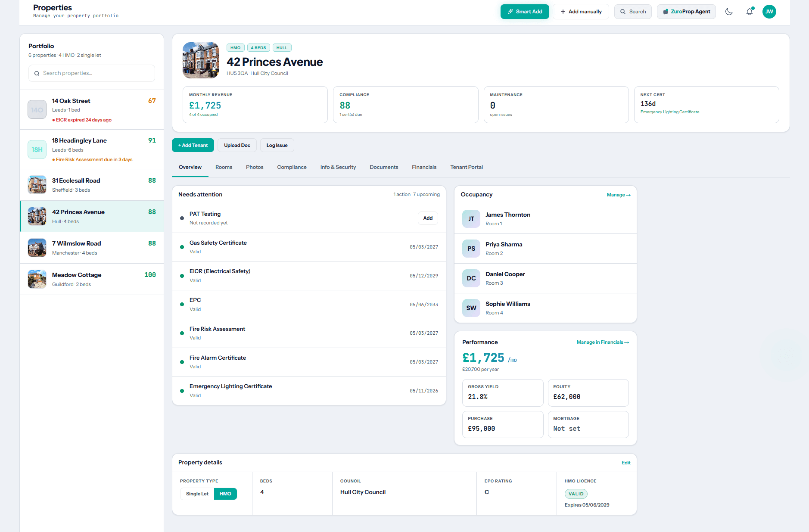Click 18H placeholder thumbnail
Viewport: 809px width, 532px height.
coord(37,149)
